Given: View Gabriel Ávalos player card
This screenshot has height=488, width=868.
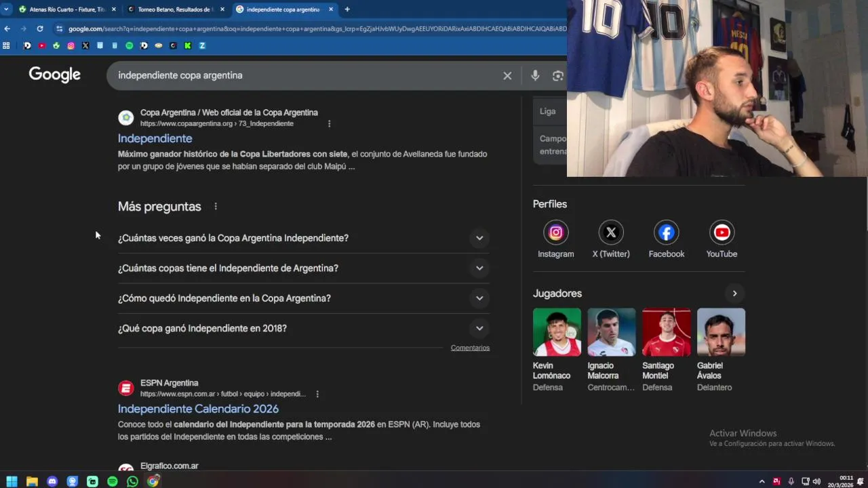Looking at the screenshot, I should tap(721, 350).
